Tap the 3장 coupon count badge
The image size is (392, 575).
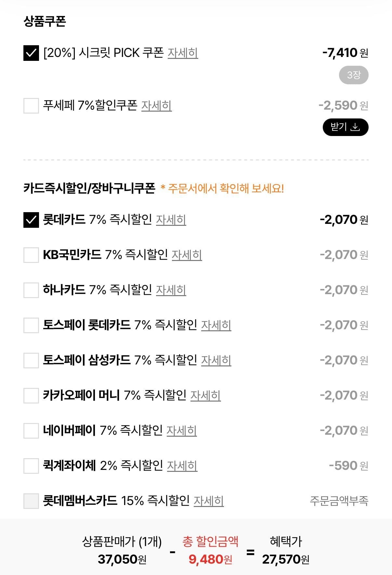353,75
